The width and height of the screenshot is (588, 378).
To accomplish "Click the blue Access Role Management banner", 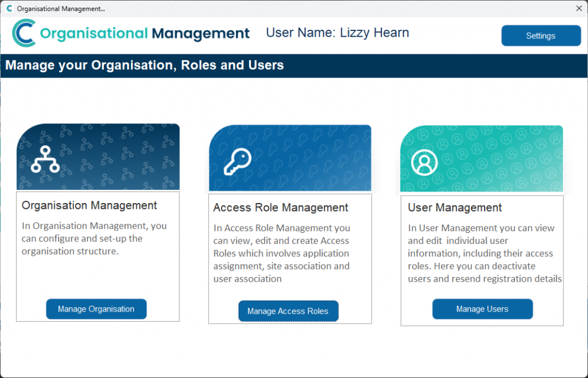I will 290,158.
